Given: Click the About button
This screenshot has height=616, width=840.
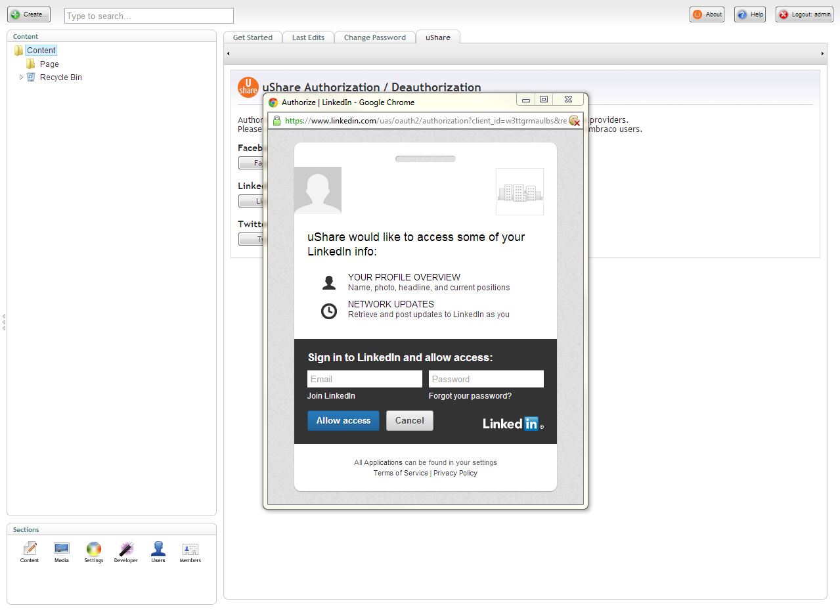Looking at the screenshot, I should click(707, 14).
